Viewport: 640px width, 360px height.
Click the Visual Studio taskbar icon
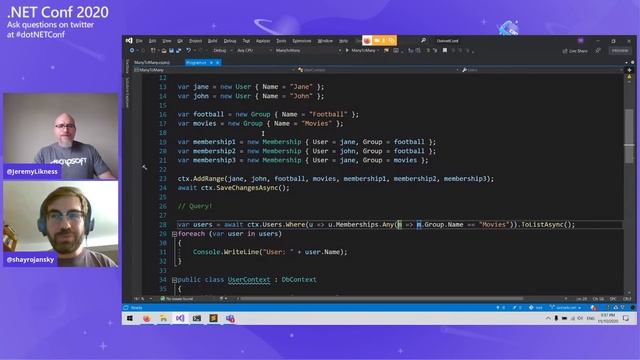coord(180,318)
